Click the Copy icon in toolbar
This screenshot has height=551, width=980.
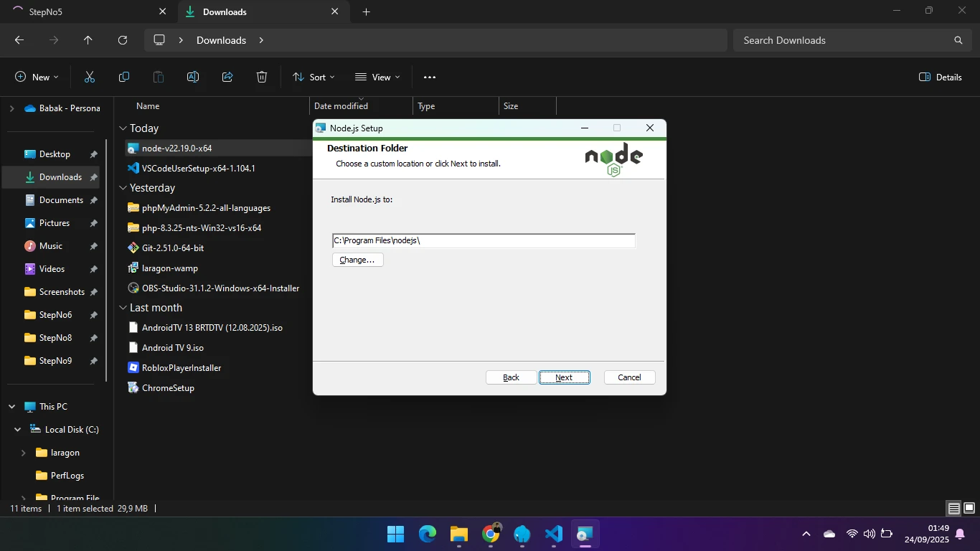tap(124, 77)
